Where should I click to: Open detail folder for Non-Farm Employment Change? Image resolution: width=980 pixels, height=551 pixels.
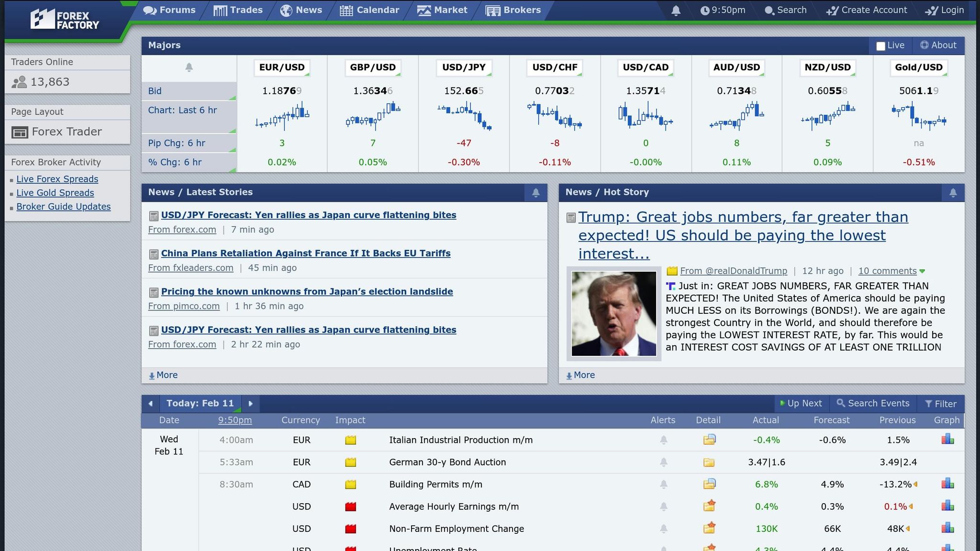(x=709, y=528)
